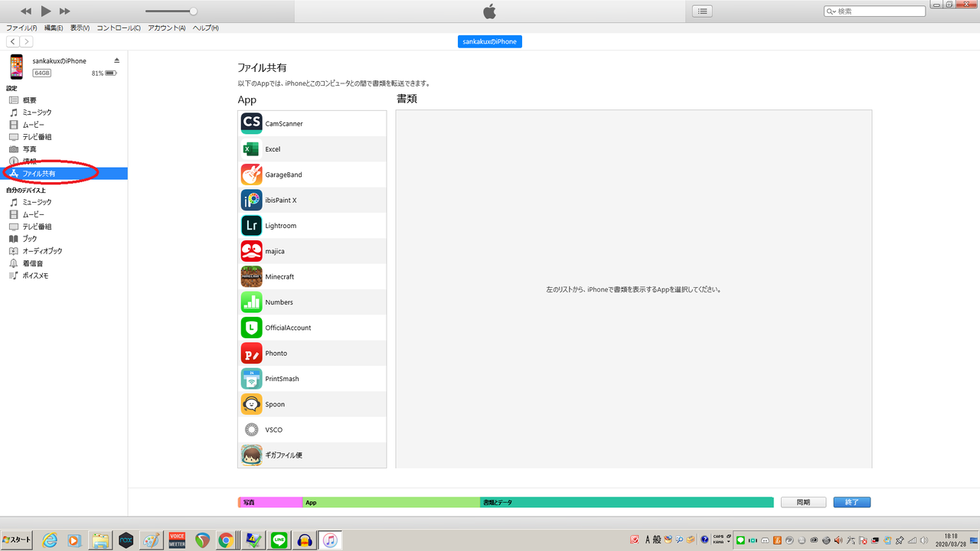This screenshot has width=980, height=551.
Task: Click the 同期 sync button
Action: 803,502
